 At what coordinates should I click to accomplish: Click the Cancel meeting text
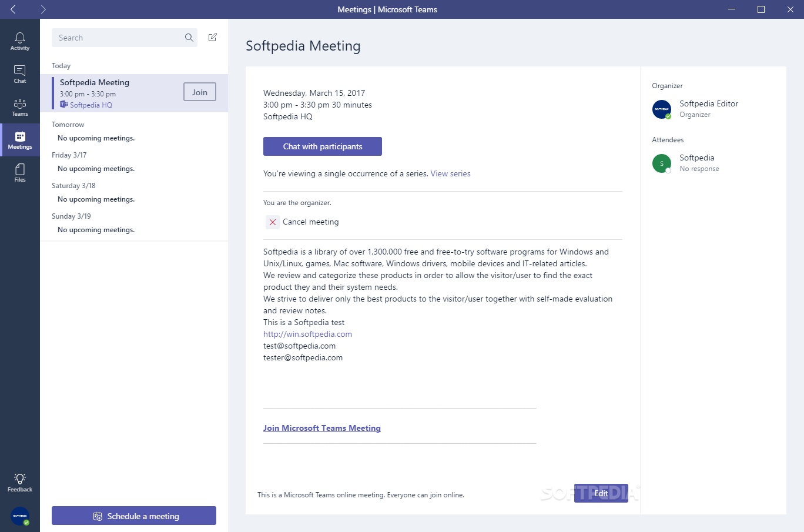coord(310,222)
